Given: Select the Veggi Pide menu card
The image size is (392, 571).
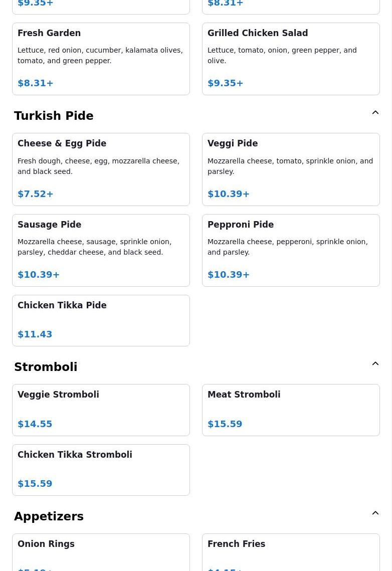Looking at the screenshot, I should pos(291,169).
